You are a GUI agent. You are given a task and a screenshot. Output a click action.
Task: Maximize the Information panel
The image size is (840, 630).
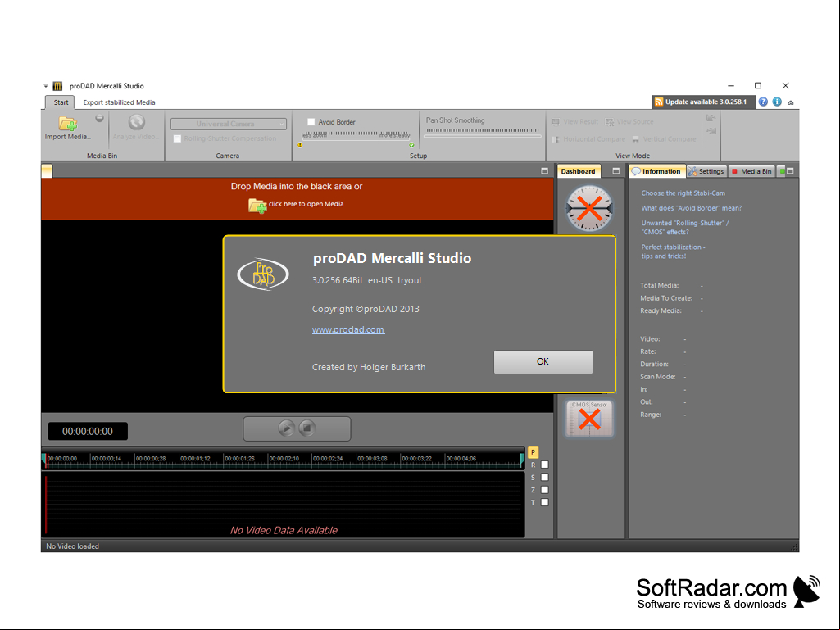pos(790,171)
